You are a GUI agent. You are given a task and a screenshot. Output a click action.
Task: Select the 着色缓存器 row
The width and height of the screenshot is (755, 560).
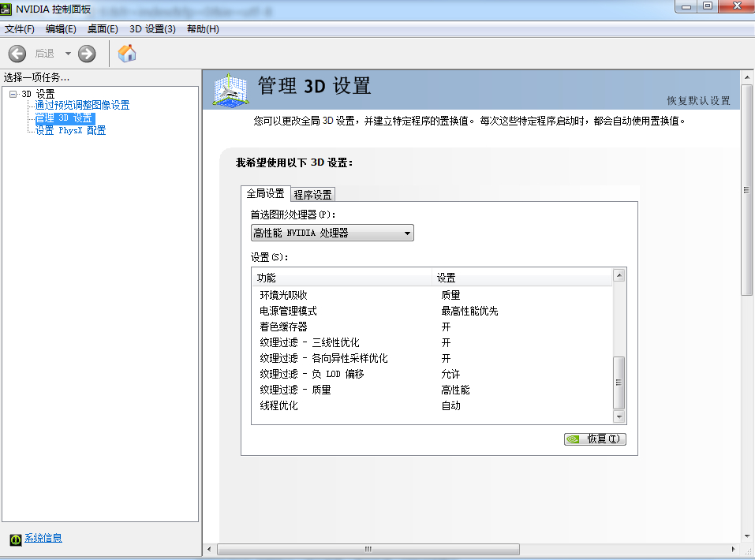coord(432,327)
